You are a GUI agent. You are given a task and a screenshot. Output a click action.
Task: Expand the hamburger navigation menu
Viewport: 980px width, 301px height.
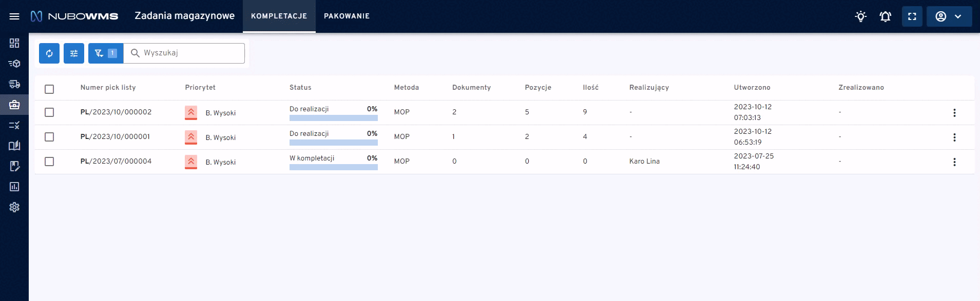[x=14, y=16]
